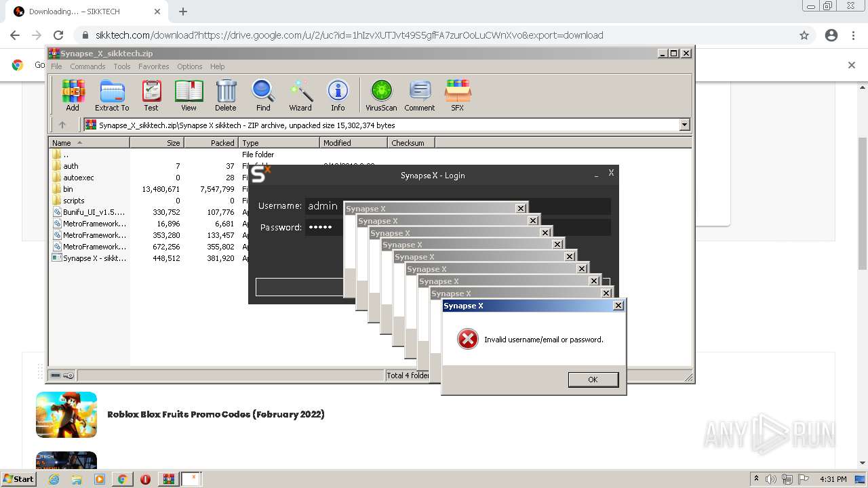The image size is (868, 488).
Task: Open the Favorites menu
Action: (154, 66)
